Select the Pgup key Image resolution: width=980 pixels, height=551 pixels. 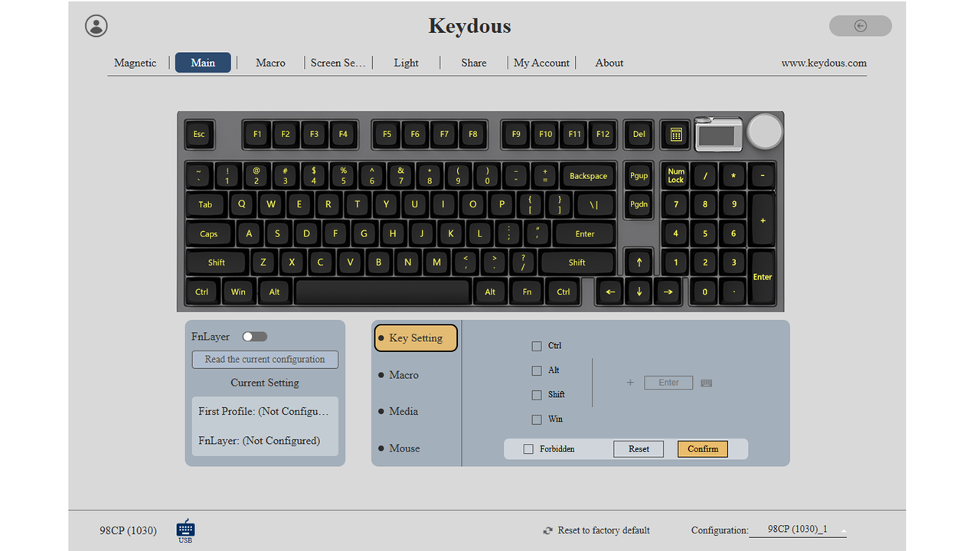pyautogui.click(x=639, y=176)
